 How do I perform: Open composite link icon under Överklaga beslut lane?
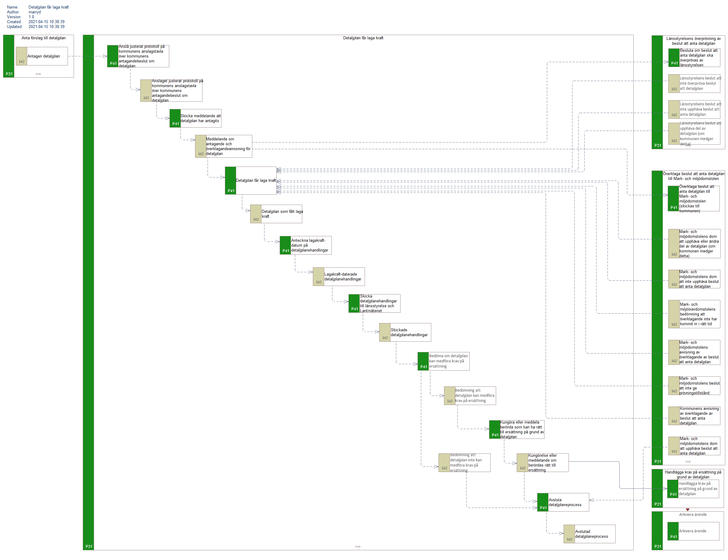point(688,462)
